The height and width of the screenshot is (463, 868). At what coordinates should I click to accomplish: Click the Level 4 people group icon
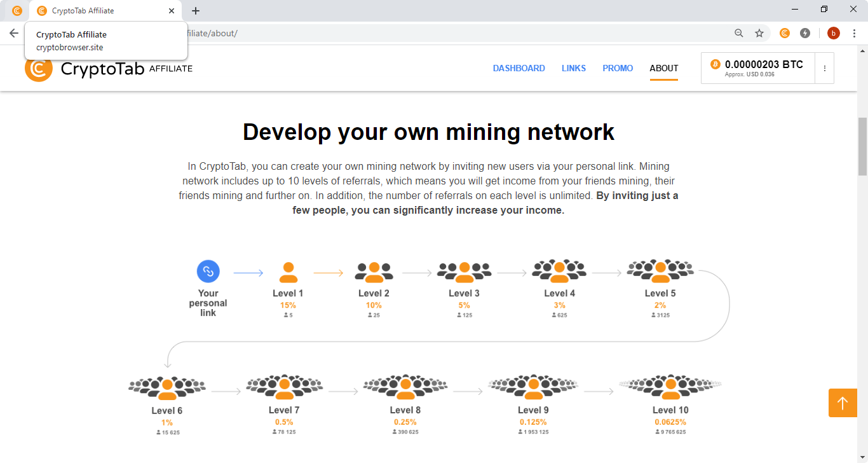click(559, 271)
